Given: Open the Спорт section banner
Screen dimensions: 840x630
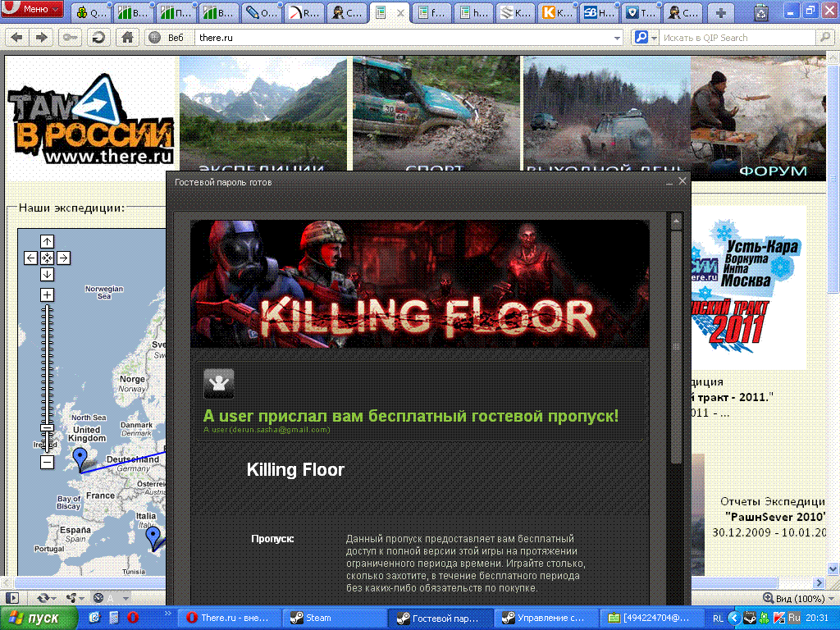Looking at the screenshot, I should pyautogui.click(x=436, y=114).
